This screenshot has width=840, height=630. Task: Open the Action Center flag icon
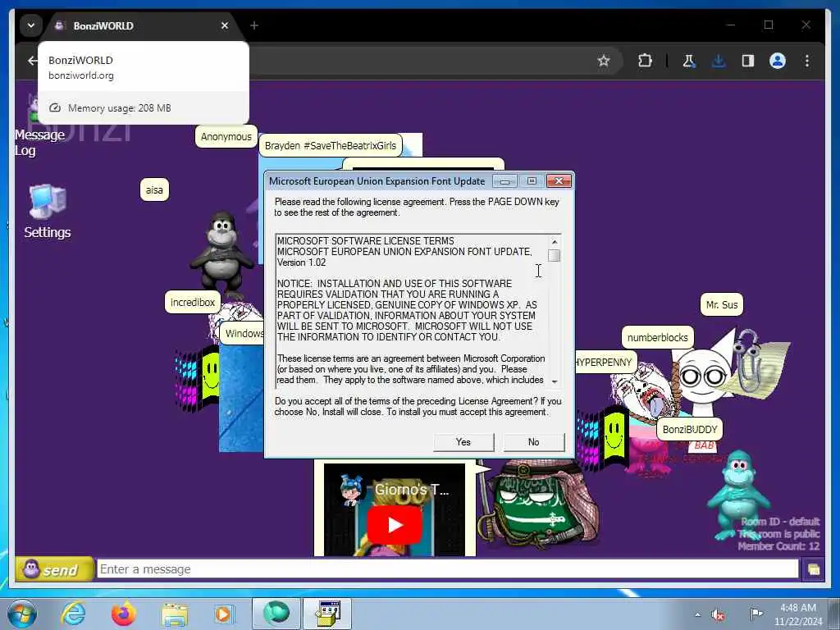tap(756, 614)
